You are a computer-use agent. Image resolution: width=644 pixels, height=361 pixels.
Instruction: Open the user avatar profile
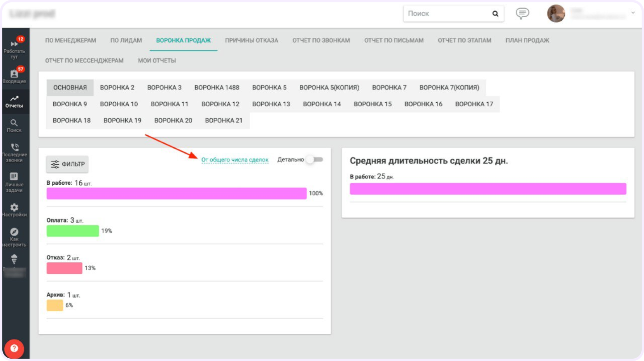click(556, 14)
